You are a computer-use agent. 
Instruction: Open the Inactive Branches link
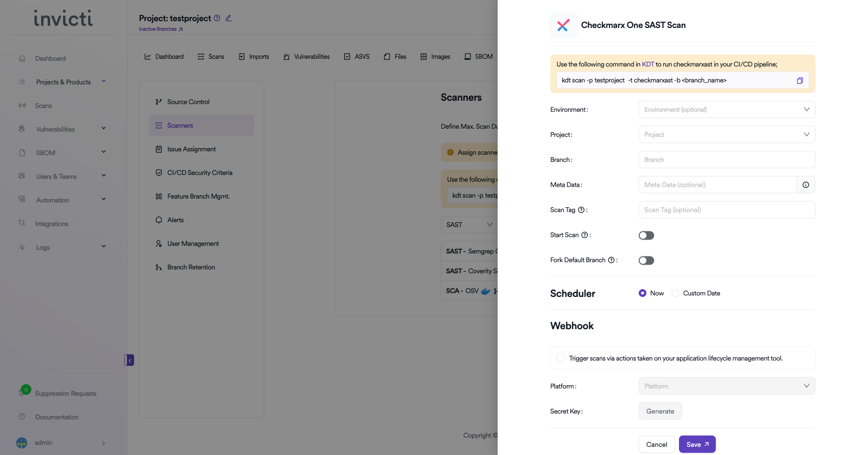[x=161, y=29]
